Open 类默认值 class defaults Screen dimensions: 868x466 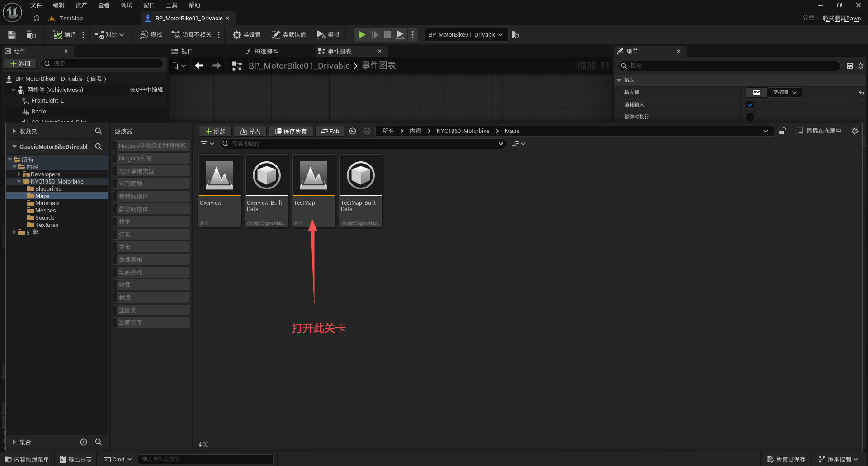point(289,35)
